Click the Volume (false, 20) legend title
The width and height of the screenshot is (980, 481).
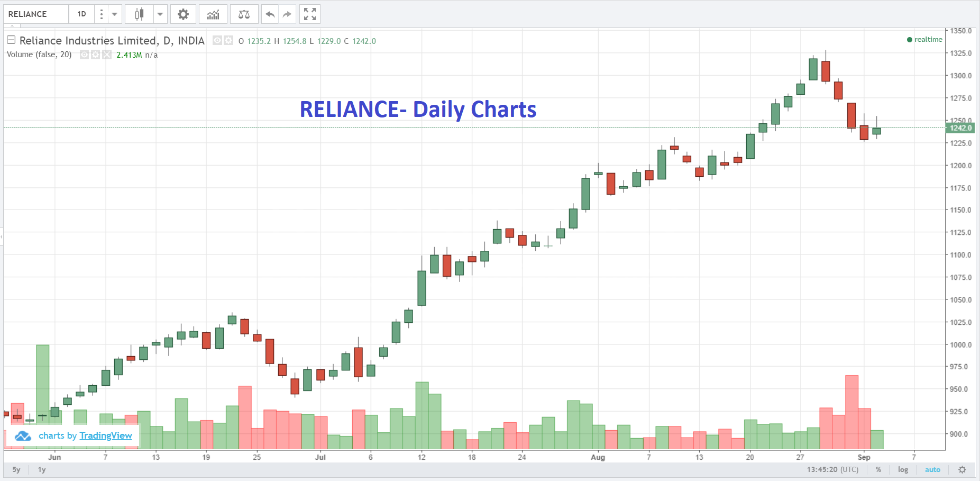point(39,55)
